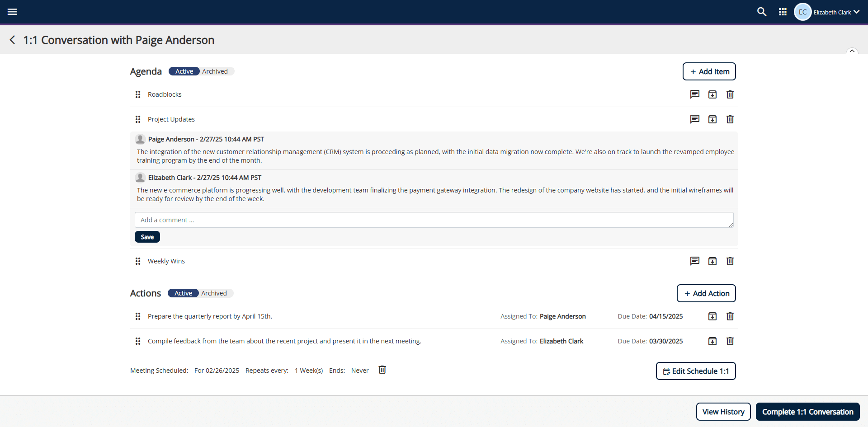The image size is (868, 427).
Task: Click the Add Action button
Action: tap(706, 293)
